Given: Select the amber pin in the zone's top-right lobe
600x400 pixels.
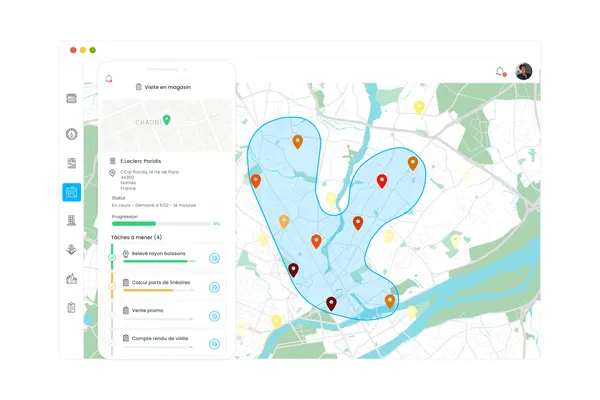Looking at the screenshot, I should pyautogui.click(x=413, y=163).
